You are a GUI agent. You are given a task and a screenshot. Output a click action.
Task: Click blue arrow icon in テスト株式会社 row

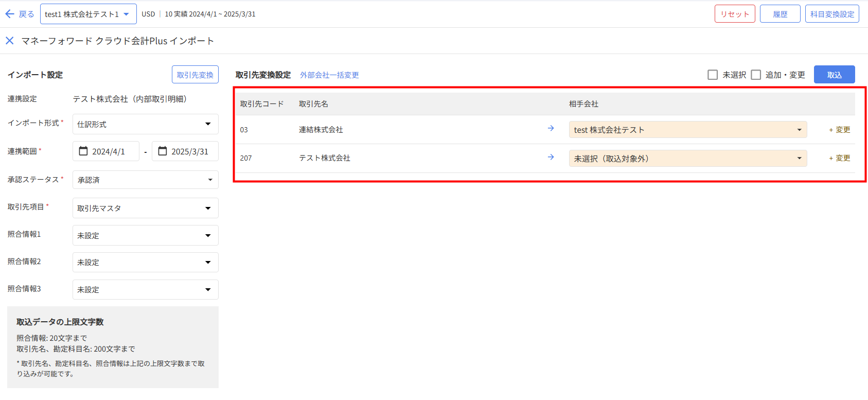tap(551, 157)
